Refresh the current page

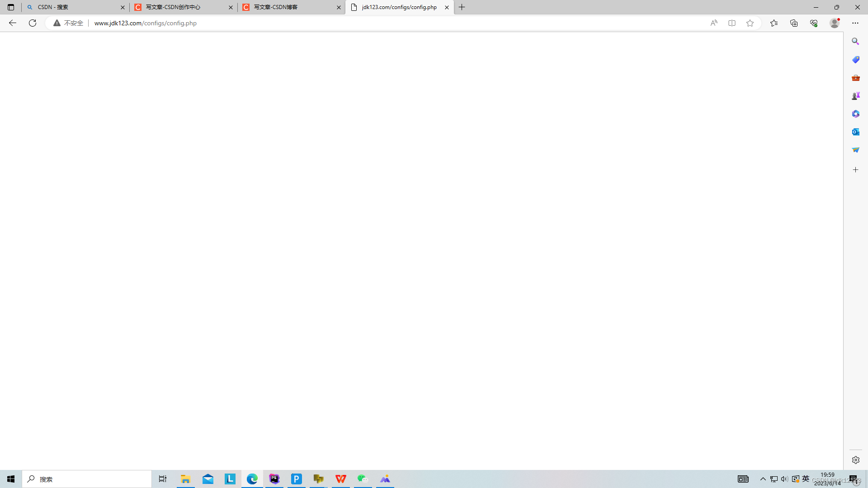(x=33, y=23)
